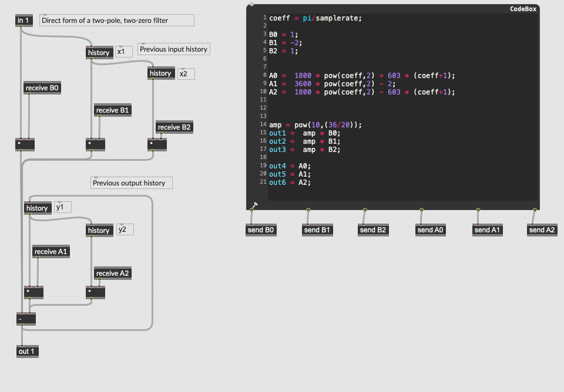Select the 'receive A1' object

51,252
